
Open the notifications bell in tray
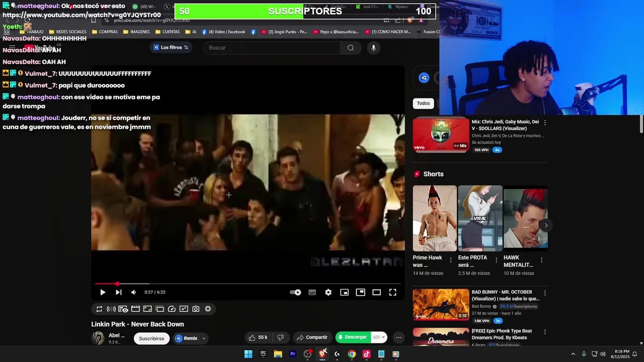click(x=634, y=354)
